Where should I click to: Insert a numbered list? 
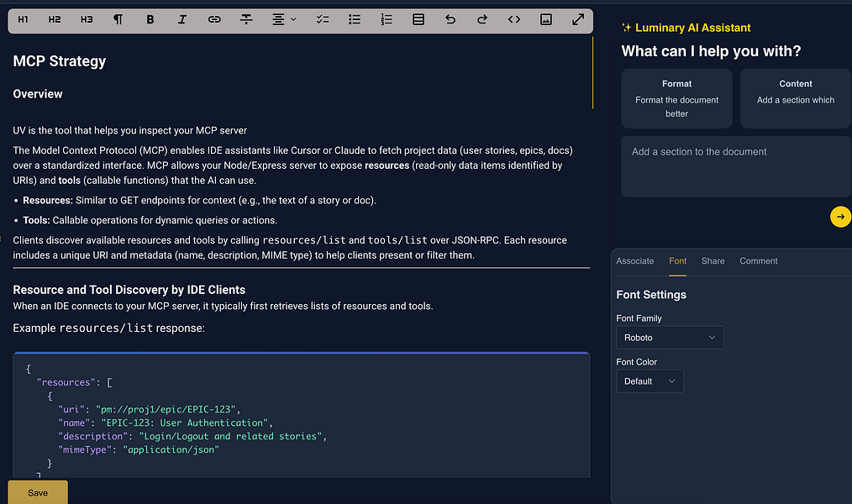387,19
